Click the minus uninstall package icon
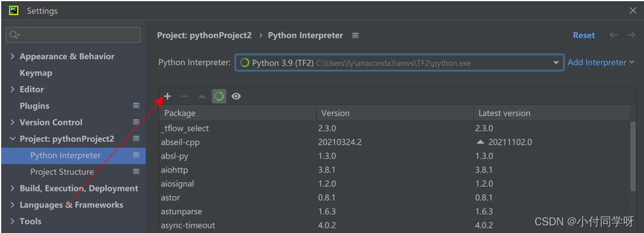This screenshot has width=644, height=233. pyautogui.click(x=184, y=96)
